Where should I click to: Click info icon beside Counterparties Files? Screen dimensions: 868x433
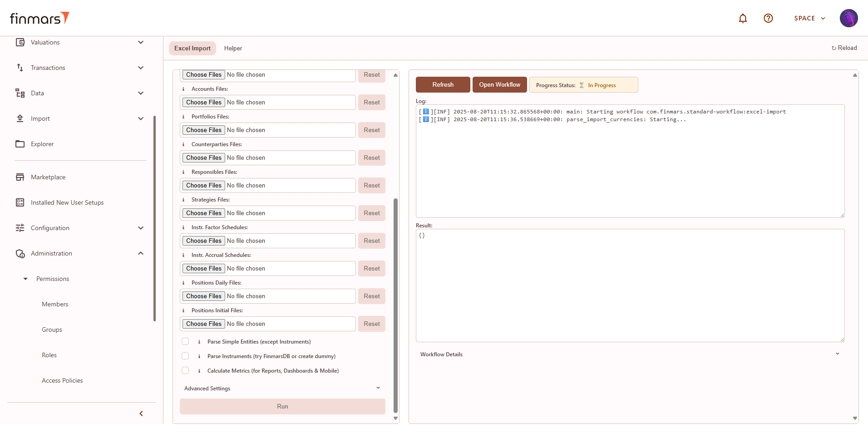(x=183, y=144)
